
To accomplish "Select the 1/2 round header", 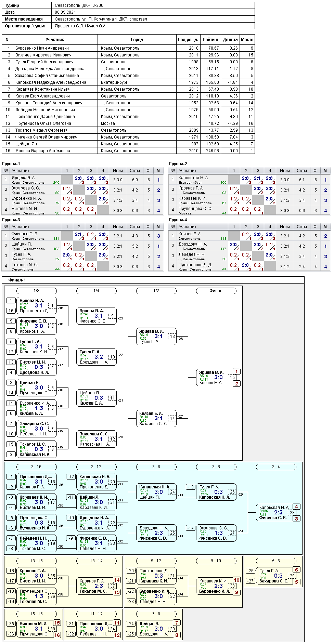I will tap(156, 291).
